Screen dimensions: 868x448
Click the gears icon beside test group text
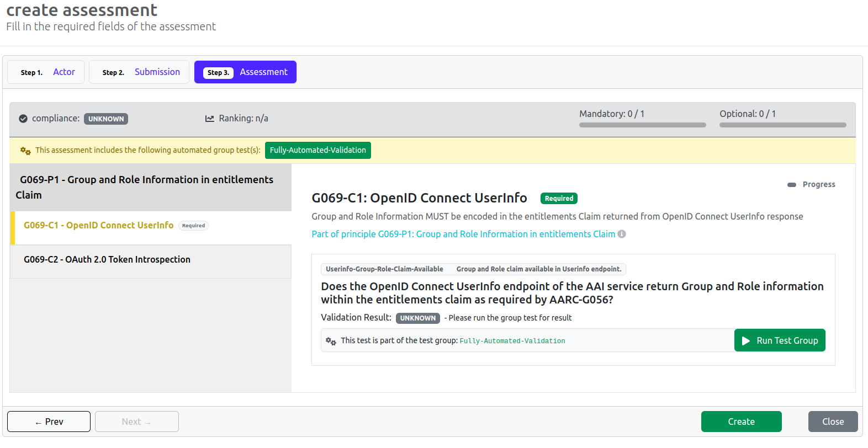pyautogui.click(x=331, y=341)
